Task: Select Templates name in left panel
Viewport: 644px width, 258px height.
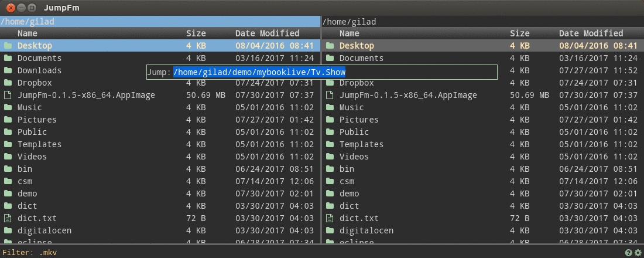Action: (39, 144)
